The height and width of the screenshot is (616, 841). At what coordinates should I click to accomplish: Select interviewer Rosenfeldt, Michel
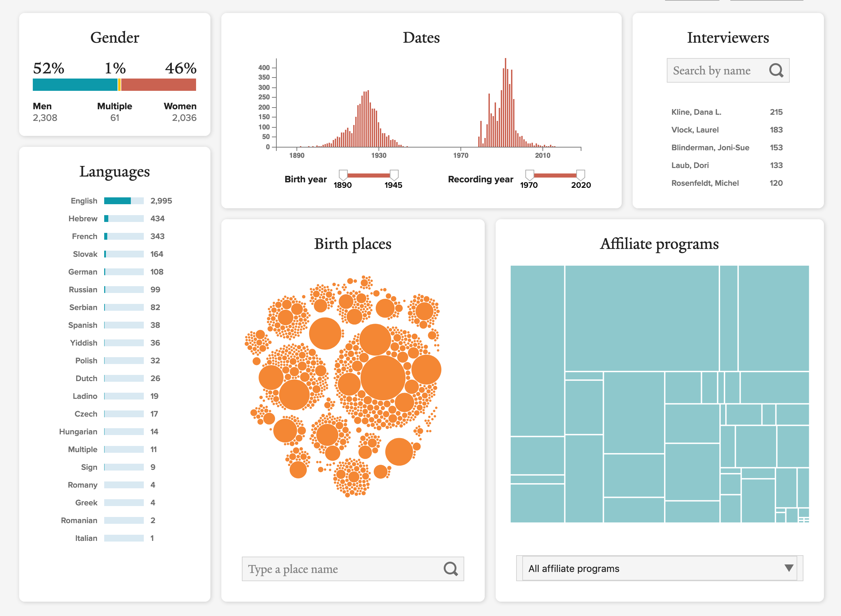pos(704,183)
